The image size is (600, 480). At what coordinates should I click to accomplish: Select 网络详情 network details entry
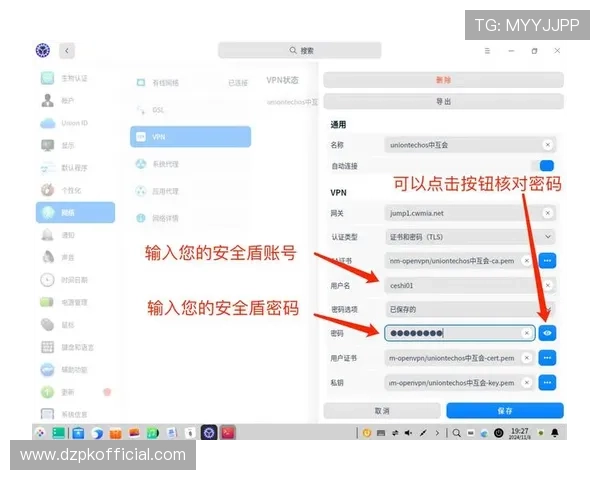(191, 218)
